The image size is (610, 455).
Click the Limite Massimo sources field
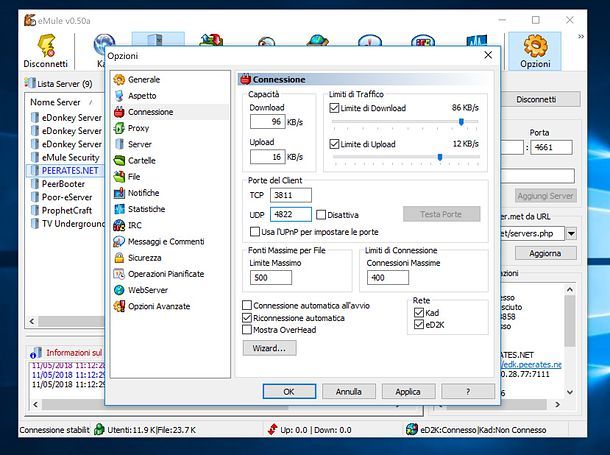pyautogui.click(x=271, y=278)
